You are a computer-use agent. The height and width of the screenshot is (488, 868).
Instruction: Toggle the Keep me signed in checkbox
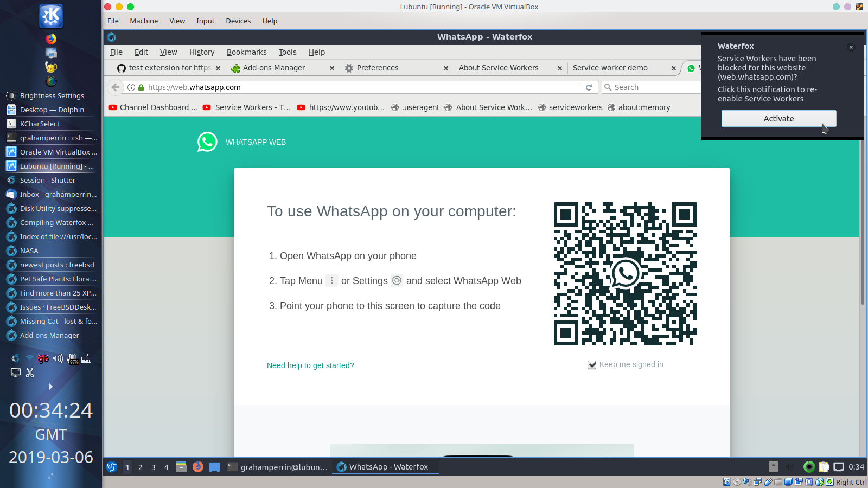tap(592, 365)
